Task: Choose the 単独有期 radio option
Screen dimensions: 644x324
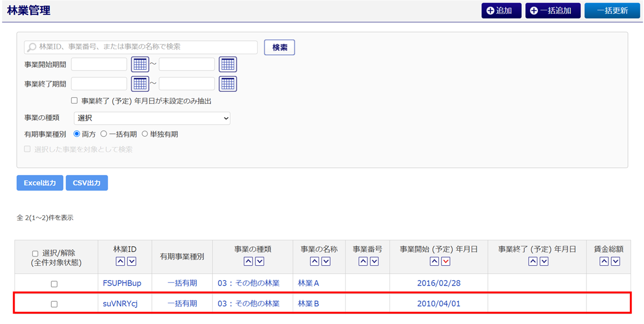Action: (x=145, y=134)
